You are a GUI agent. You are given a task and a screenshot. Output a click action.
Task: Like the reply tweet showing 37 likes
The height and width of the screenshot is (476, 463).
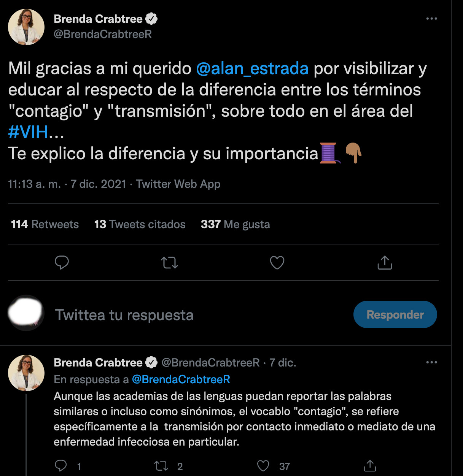pos(263,465)
